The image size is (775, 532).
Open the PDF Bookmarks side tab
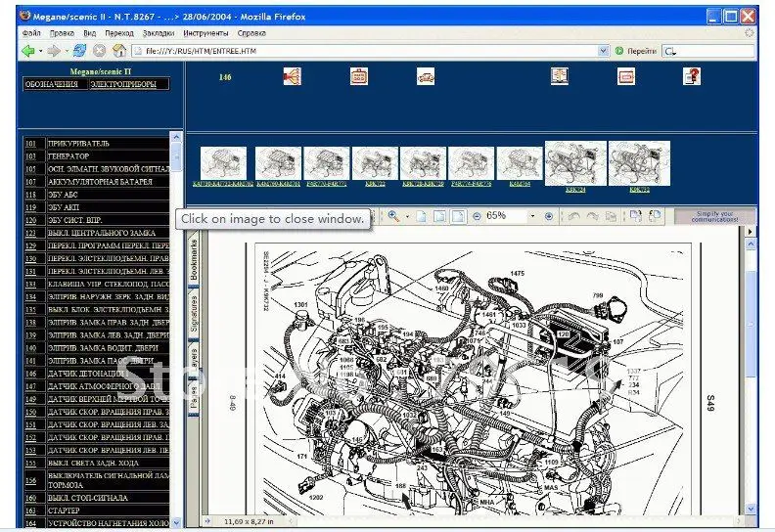tap(193, 259)
